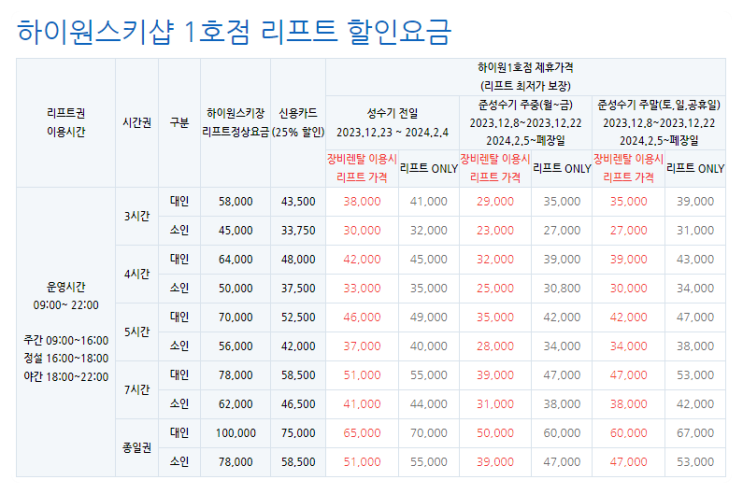Select the red 33,000 성수기 price
Screen dimensions: 743x494
[362, 288]
